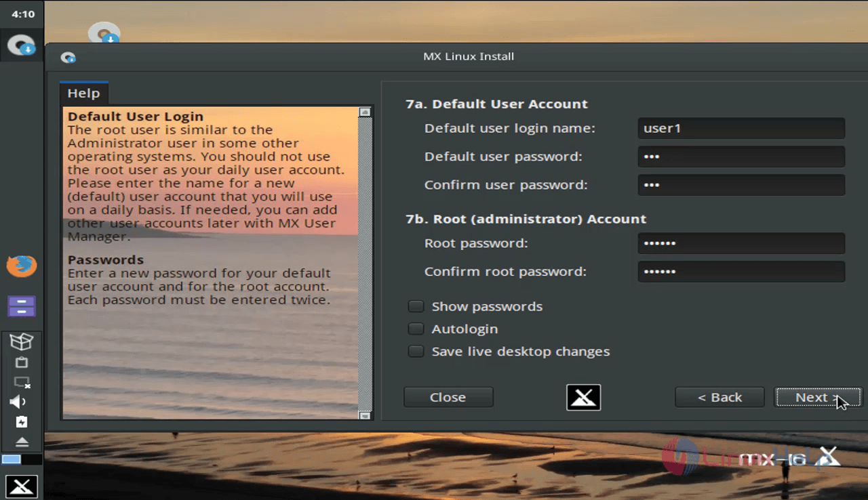The height and width of the screenshot is (500, 868).
Task: Click the '7a. Default User Account' heading
Action: (x=496, y=104)
